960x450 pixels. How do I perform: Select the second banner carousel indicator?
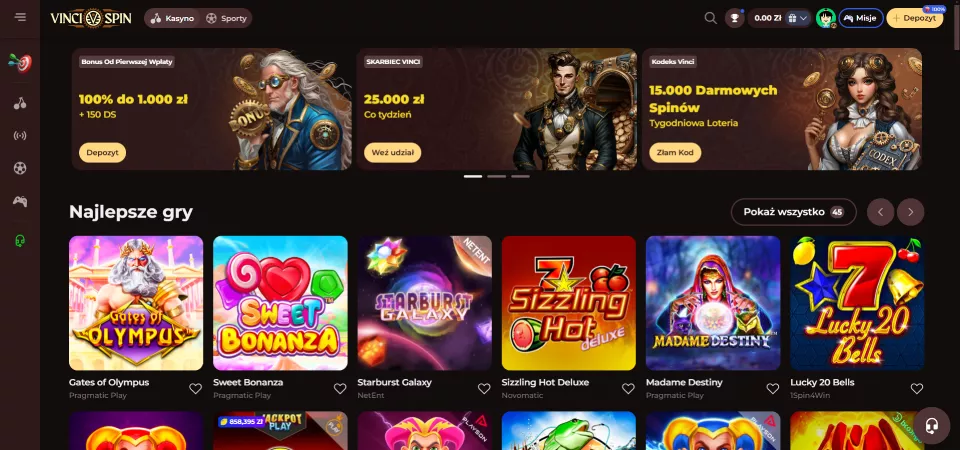point(497,176)
